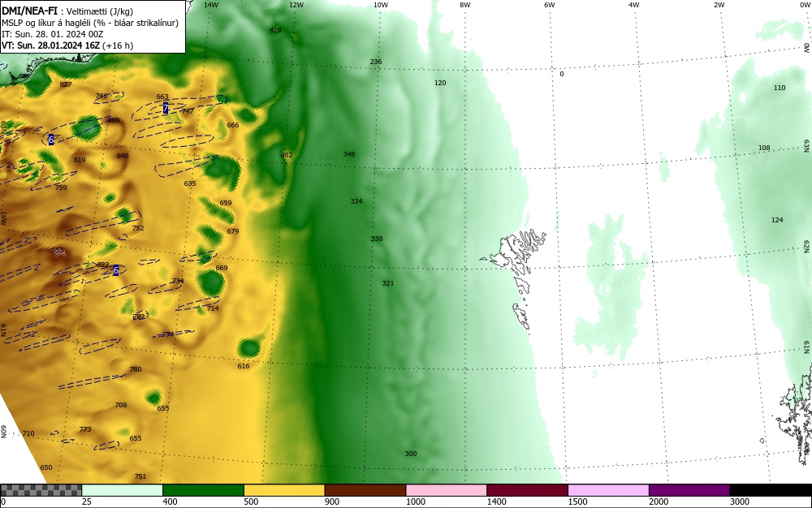This screenshot has height=508, width=812.
Task: Click the '12W' longitude label
Action: [296, 5]
